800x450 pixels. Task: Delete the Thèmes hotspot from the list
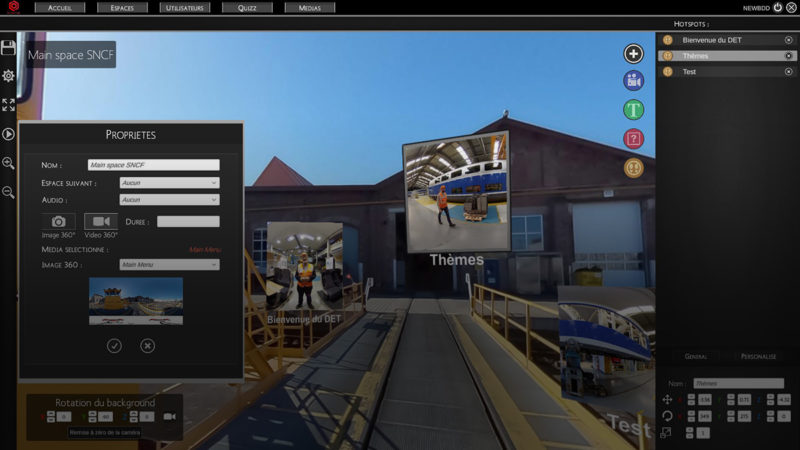coord(788,56)
